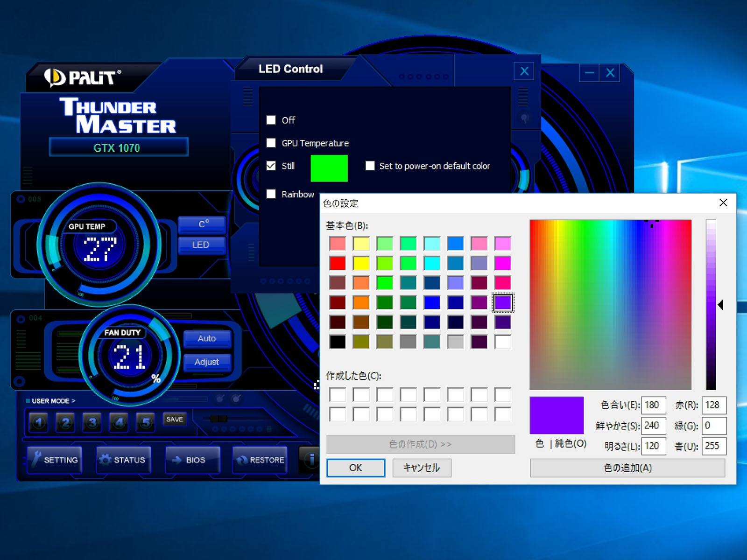Enable the GPU Temperature LED mode
This screenshot has width=747, height=560.
(271, 143)
